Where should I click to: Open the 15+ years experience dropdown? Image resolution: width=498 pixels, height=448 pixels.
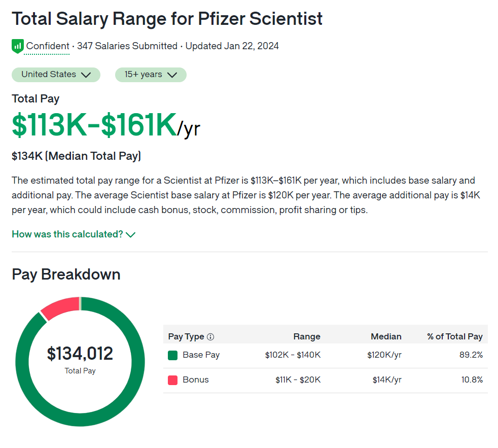coord(151,75)
